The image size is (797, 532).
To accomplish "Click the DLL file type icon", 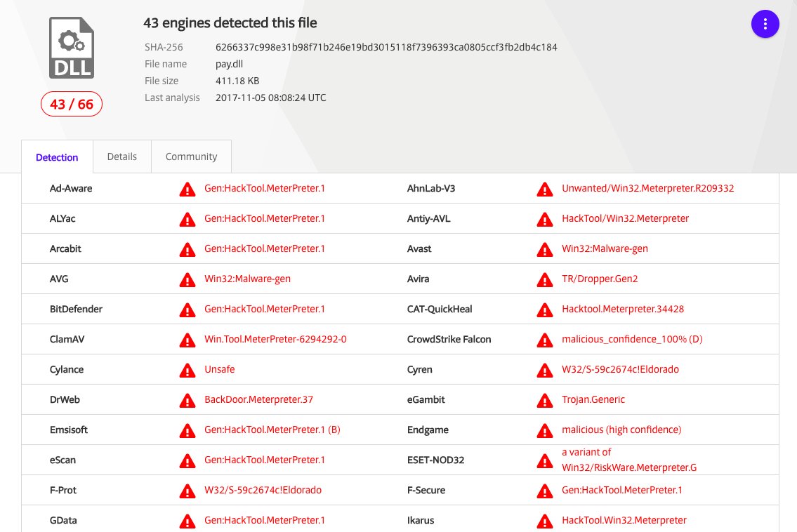I will pos(72,48).
